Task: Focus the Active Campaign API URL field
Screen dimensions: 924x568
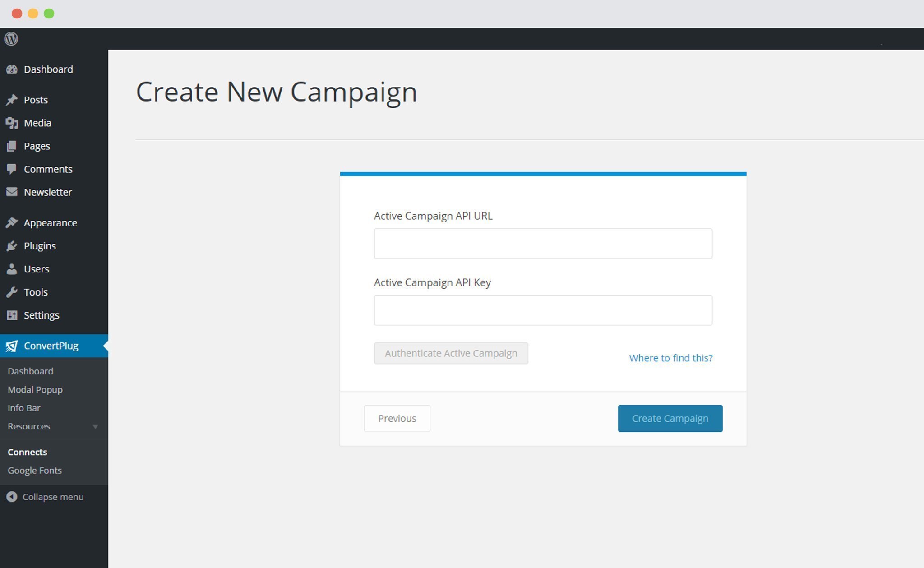Action: (x=543, y=244)
